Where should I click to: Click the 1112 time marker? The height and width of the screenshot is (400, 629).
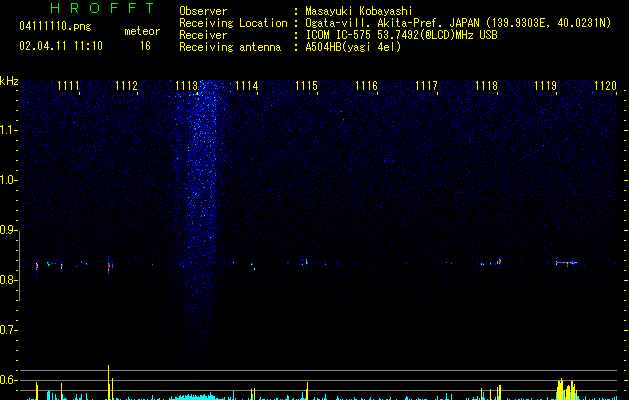(126, 86)
